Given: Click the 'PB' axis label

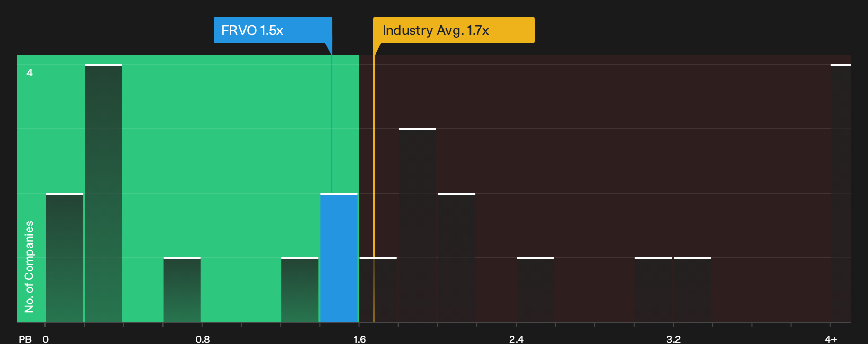Looking at the screenshot, I should (x=25, y=339).
